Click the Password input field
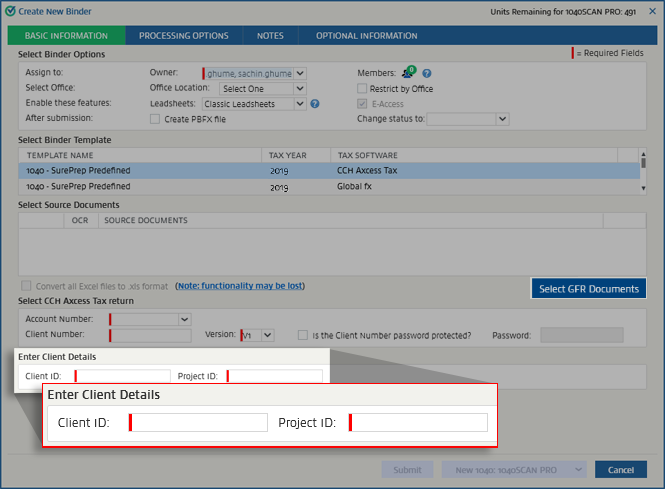The image size is (665, 489). pyautogui.click(x=582, y=335)
